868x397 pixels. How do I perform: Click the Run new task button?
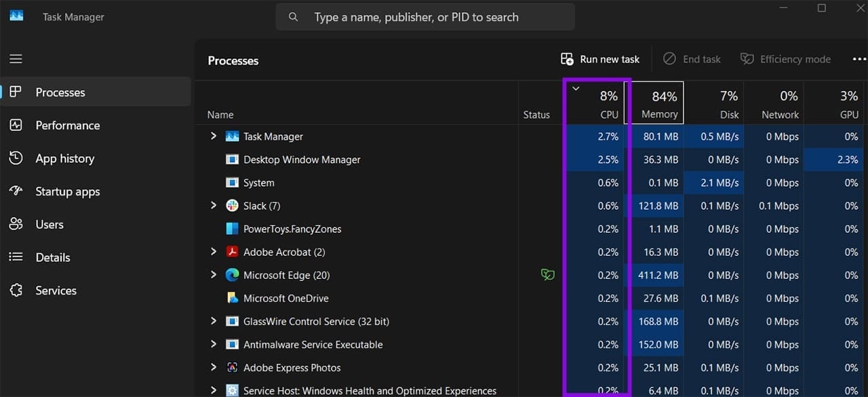[x=600, y=59]
